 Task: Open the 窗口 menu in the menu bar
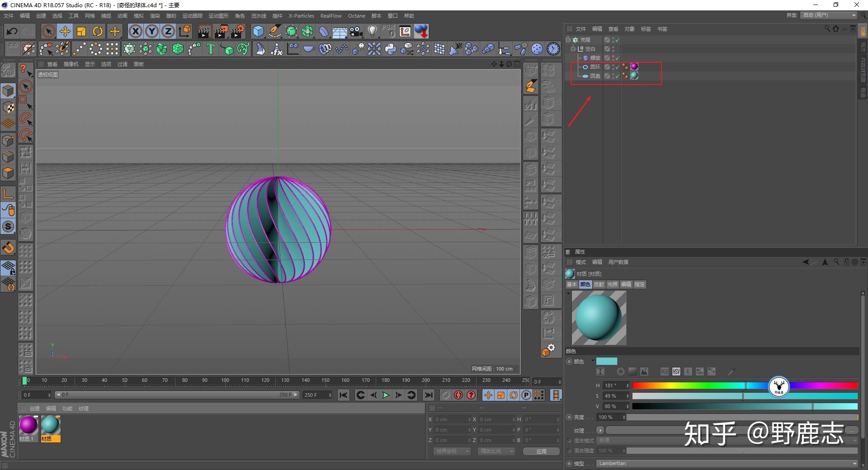pos(392,15)
